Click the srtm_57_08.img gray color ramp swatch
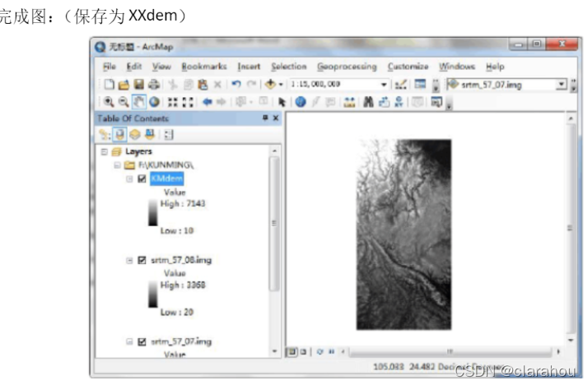 click(x=152, y=295)
